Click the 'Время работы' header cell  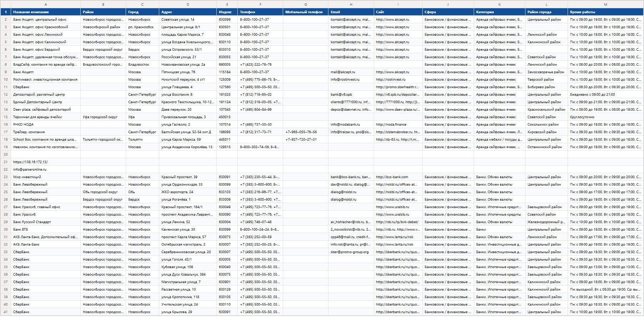coord(605,12)
